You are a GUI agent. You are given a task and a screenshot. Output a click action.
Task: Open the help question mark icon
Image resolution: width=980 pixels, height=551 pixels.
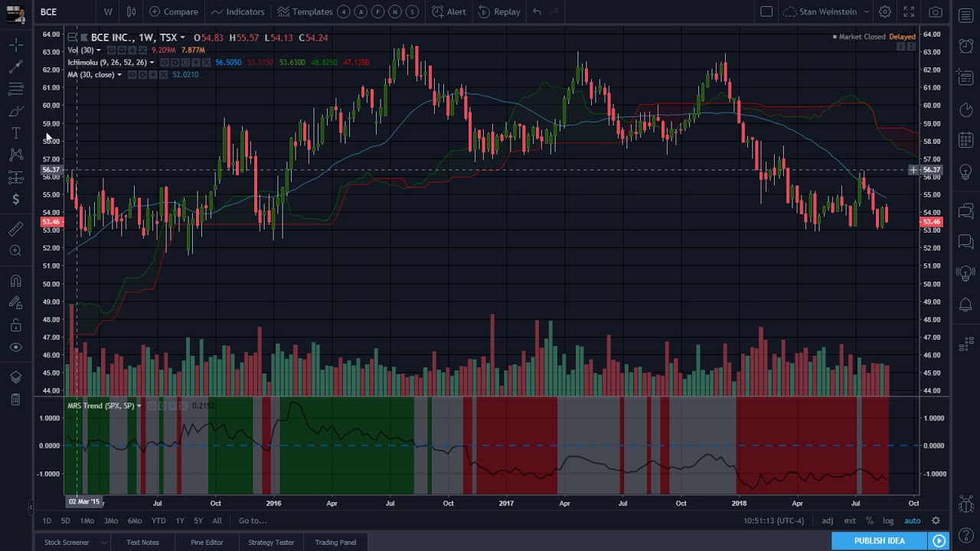coord(966,535)
